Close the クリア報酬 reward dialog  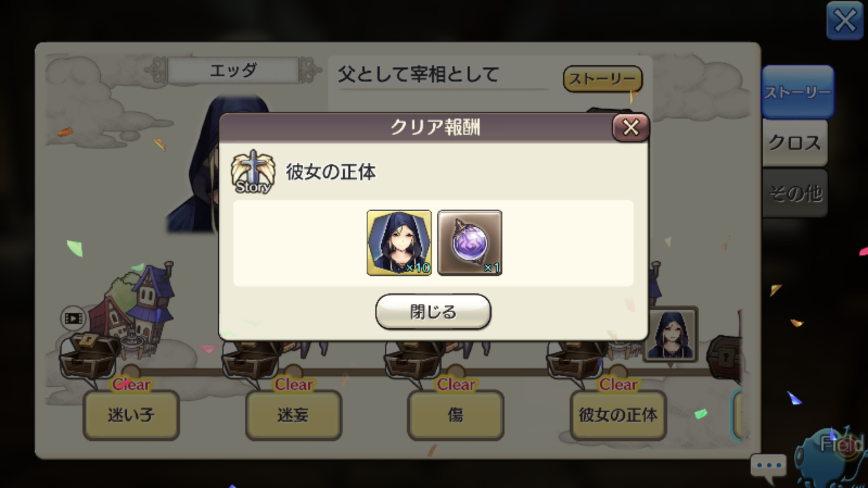[630, 127]
